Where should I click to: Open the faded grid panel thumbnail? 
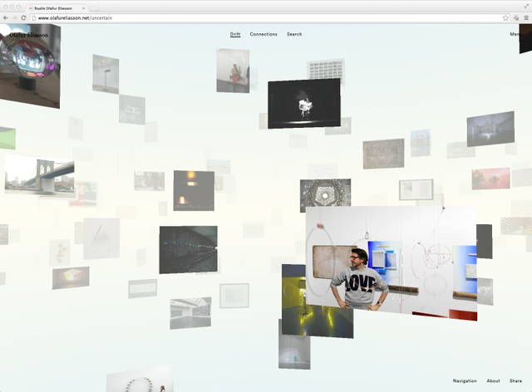click(326, 70)
